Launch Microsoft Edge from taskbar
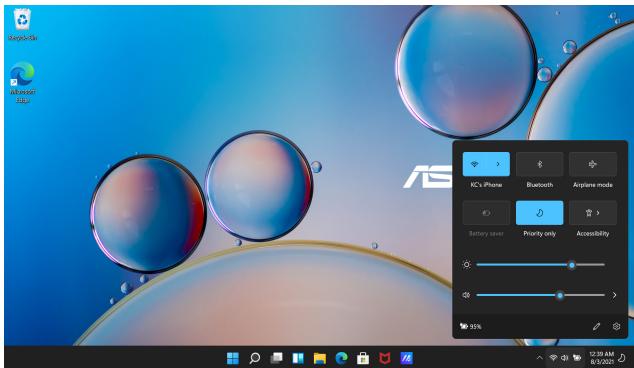634x368 pixels. click(342, 358)
